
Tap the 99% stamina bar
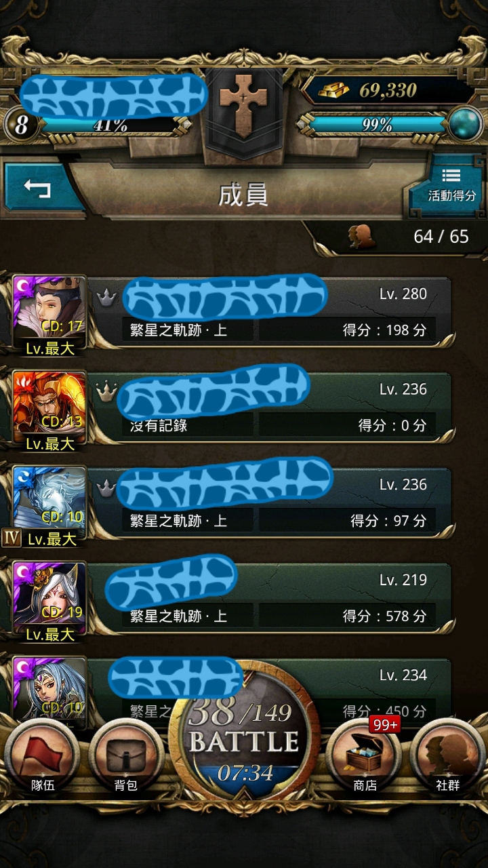(377, 125)
